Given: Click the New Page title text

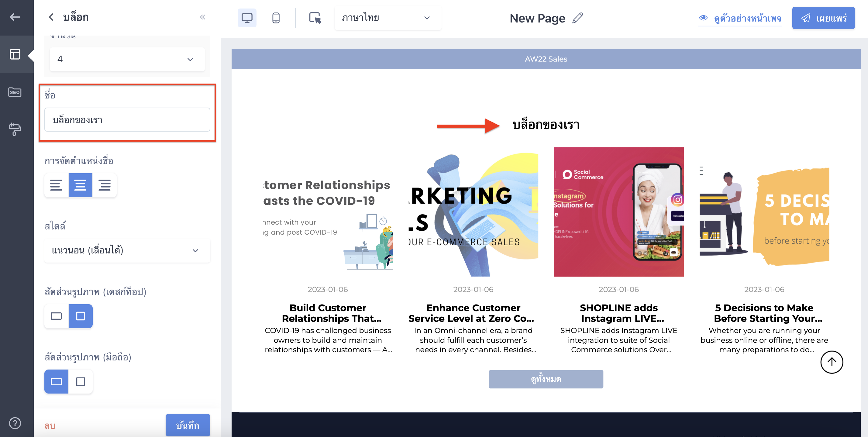Looking at the screenshot, I should [537, 18].
